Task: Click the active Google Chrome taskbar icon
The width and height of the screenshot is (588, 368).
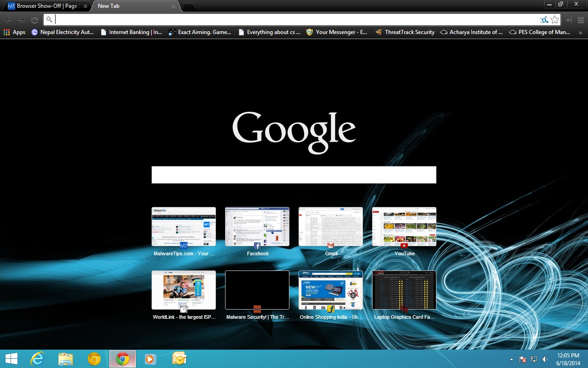Action: (x=123, y=359)
